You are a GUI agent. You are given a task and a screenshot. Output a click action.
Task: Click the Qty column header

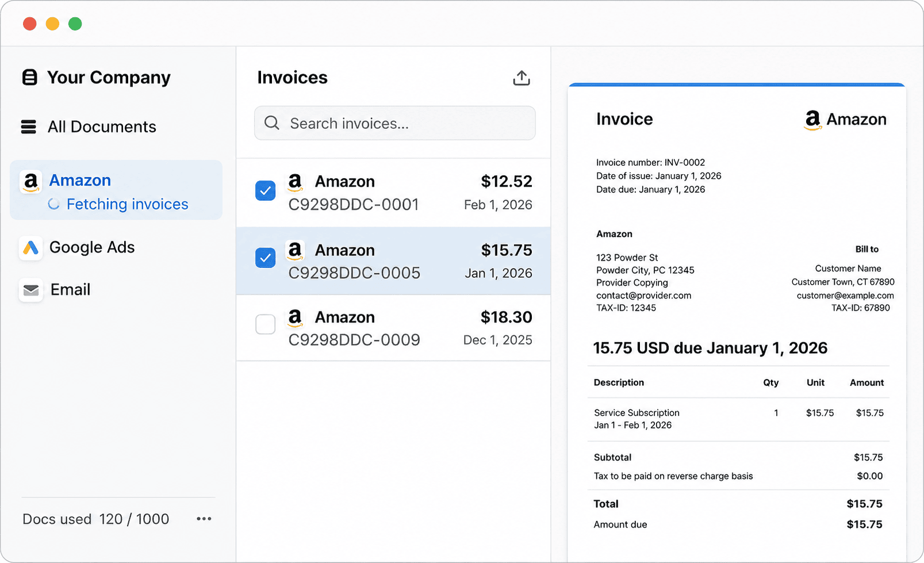pyautogui.click(x=771, y=382)
